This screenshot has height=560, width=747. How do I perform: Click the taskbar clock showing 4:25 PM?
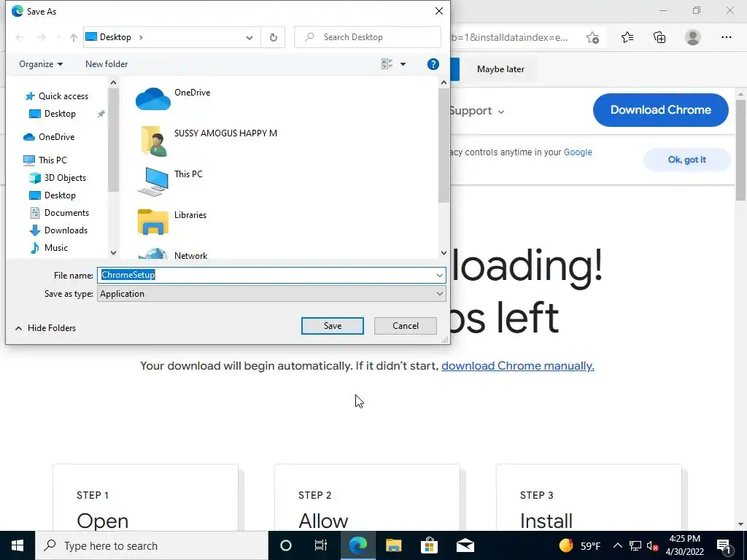point(684,545)
